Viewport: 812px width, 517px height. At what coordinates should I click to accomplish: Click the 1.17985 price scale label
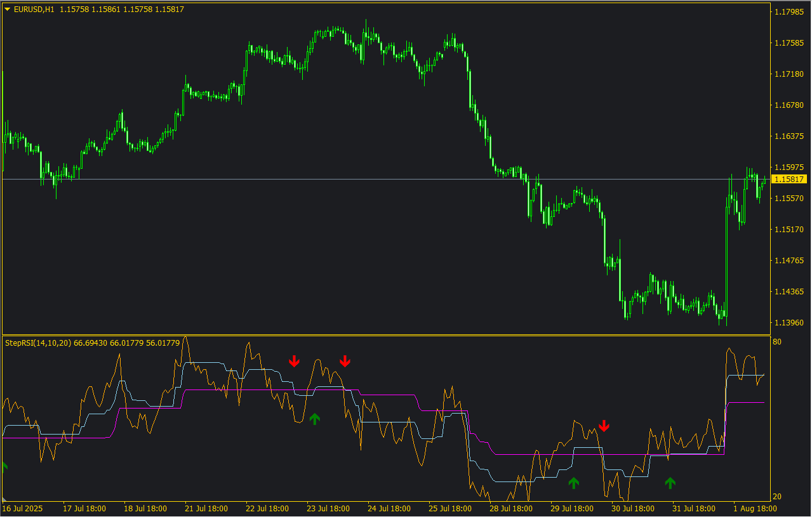tap(788, 12)
